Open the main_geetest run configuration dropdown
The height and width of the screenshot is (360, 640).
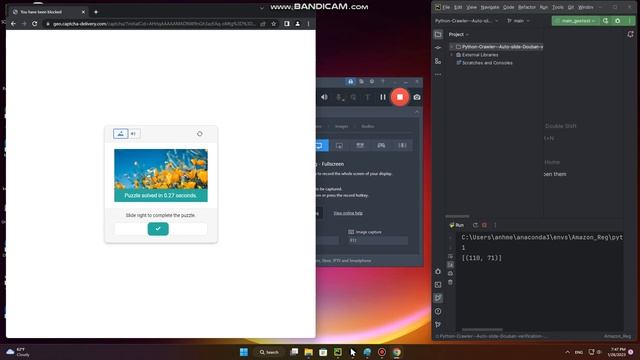coord(576,21)
